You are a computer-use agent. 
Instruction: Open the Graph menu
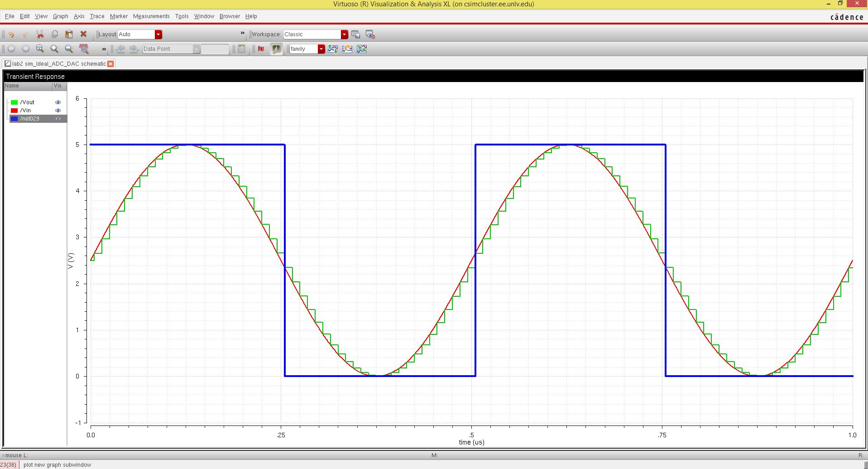pyautogui.click(x=60, y=16)
